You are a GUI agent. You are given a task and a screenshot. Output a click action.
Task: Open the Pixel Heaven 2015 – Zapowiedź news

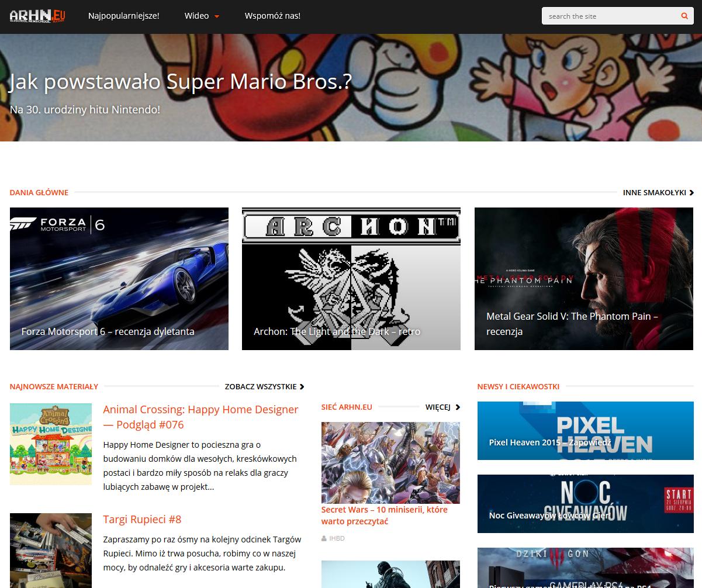pos(586,431)
